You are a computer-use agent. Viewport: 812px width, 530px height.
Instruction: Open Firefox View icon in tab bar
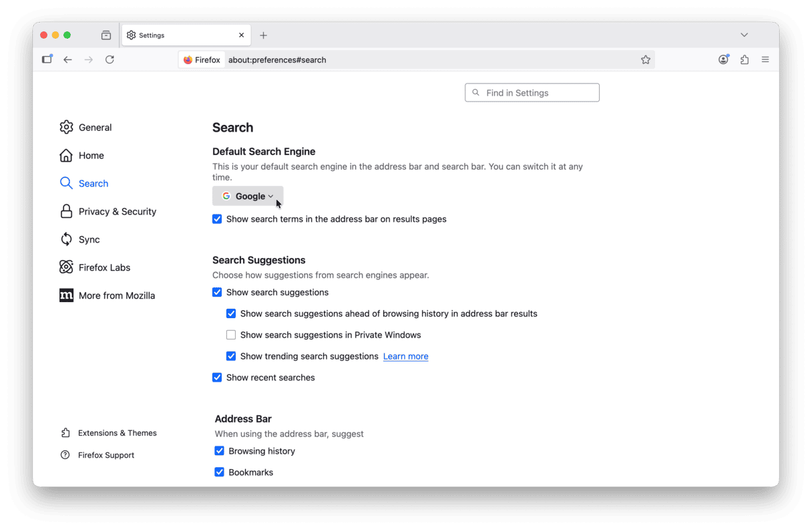click(x=106, y=35)
